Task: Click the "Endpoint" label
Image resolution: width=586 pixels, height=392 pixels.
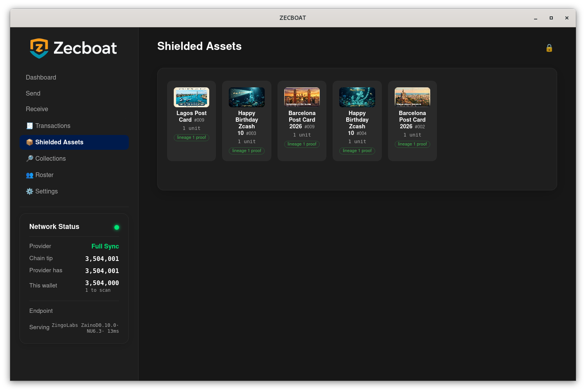Action: click(41, 311)
